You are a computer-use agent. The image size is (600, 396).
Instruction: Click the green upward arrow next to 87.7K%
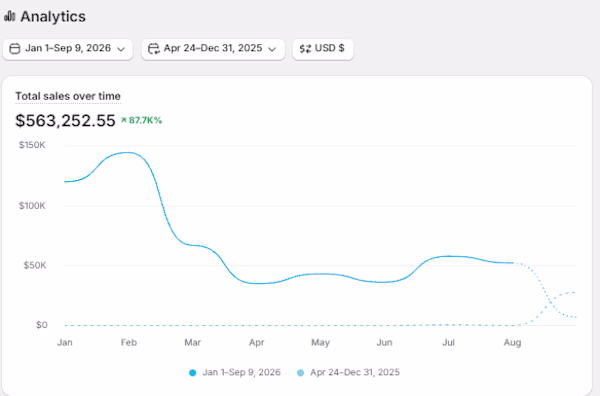coord(124,120)
